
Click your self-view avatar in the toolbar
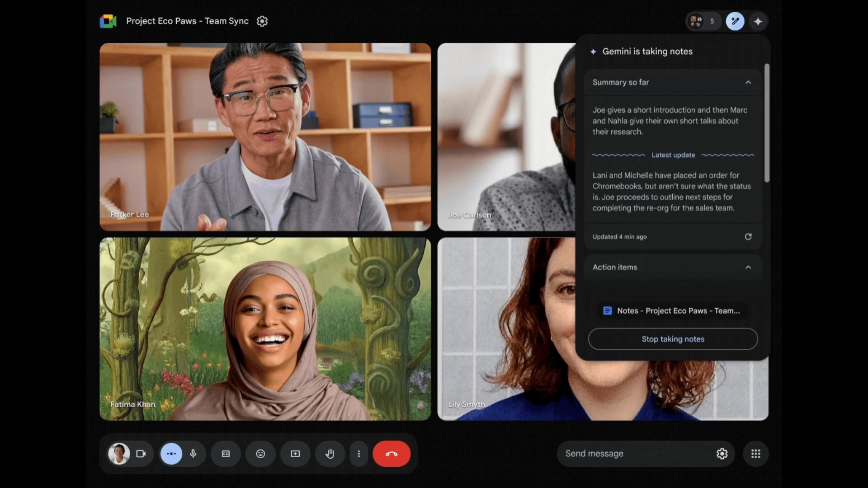[x=119, y=454]
